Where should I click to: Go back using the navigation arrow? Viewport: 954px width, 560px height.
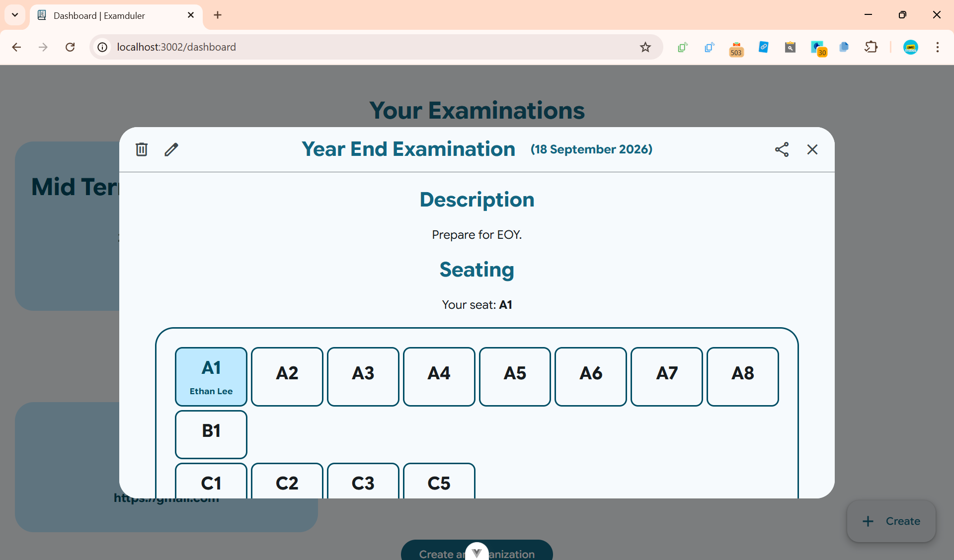pos(16,47)
